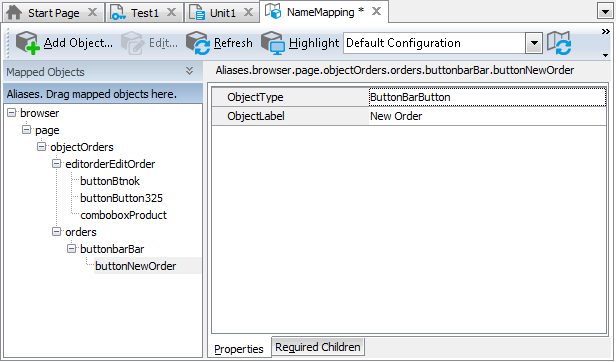This screenshot has width=616, height=362.
Task: Click the NameMapping tab icon
Action: click(273, 11)
